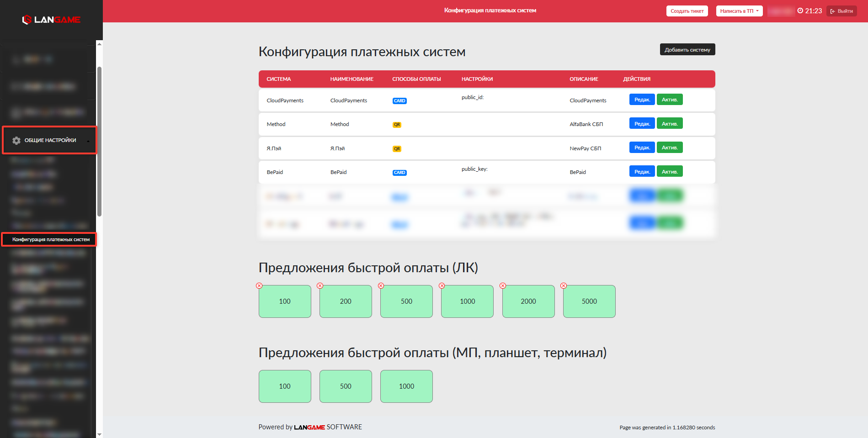Select the 2000 quick-pay tile

[x=528, y=301]
